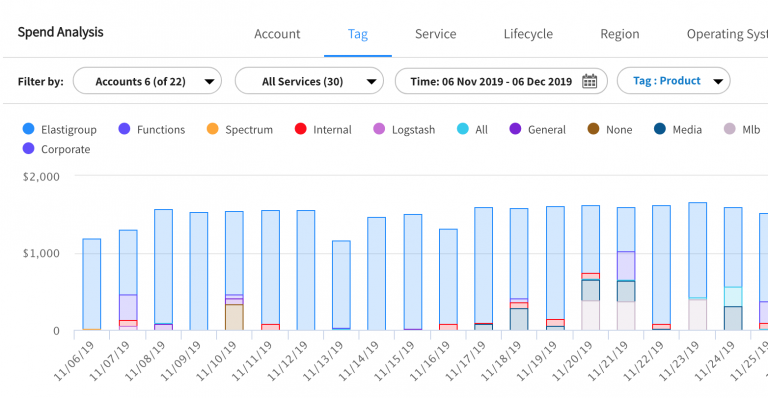This screenshot has height=398, width=768.
Task: Switch to the Service tab
Action: click(435, 34)
